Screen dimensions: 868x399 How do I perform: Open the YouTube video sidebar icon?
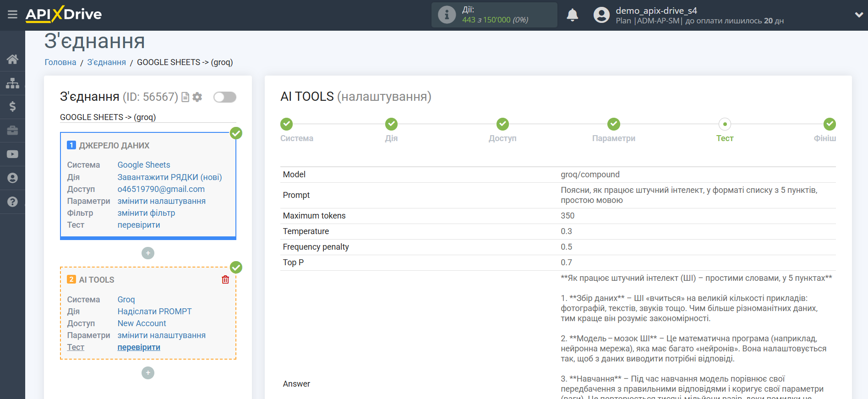click(x=12, y=154)
